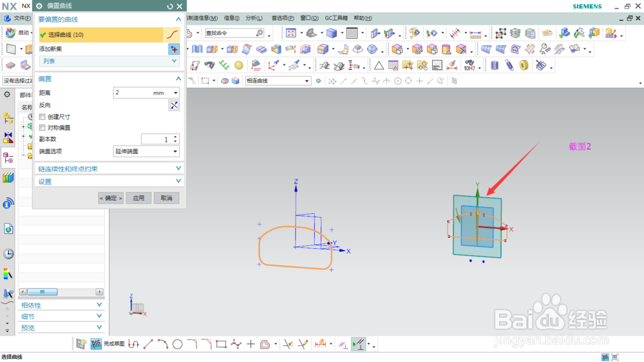This screenshot has height=362, width=644.
Task: Expand the 相依性 panel
Action: [x=61, y=305]
